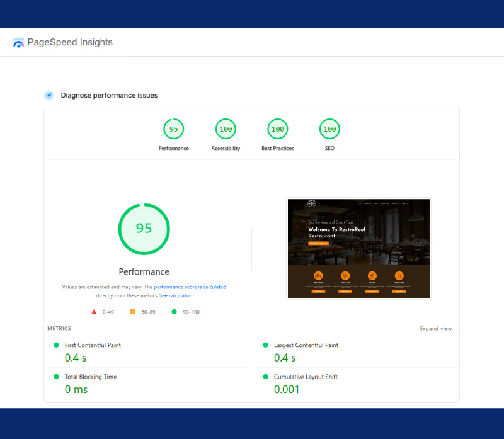Select the Performance label under the big gauge
The height and width of the screenshot is (439, 504).
144,271
